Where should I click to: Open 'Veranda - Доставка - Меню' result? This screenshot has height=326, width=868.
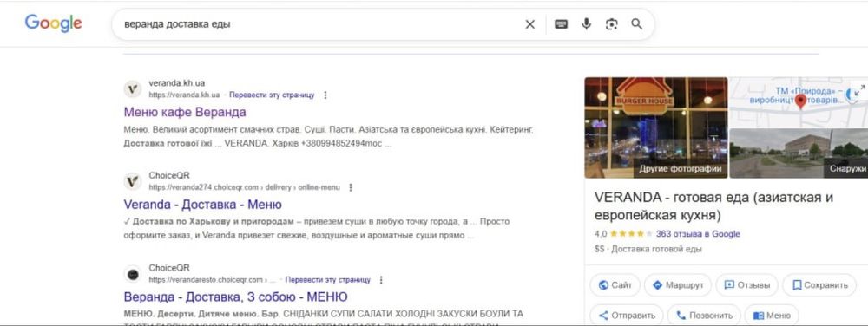click(202, 205)
